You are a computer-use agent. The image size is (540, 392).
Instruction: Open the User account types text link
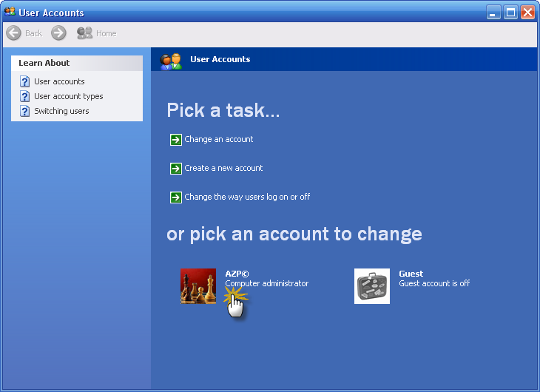pyautogui.click(x=68, y=96)
